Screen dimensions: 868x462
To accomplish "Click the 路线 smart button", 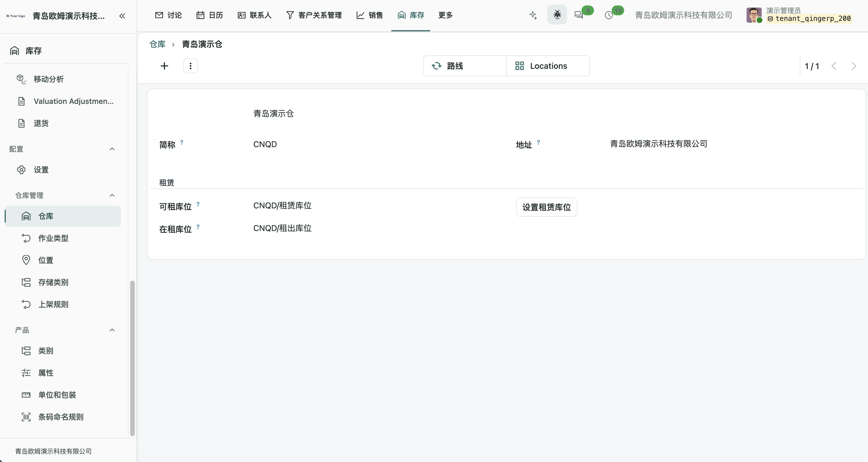I will (x=465, y=66).
